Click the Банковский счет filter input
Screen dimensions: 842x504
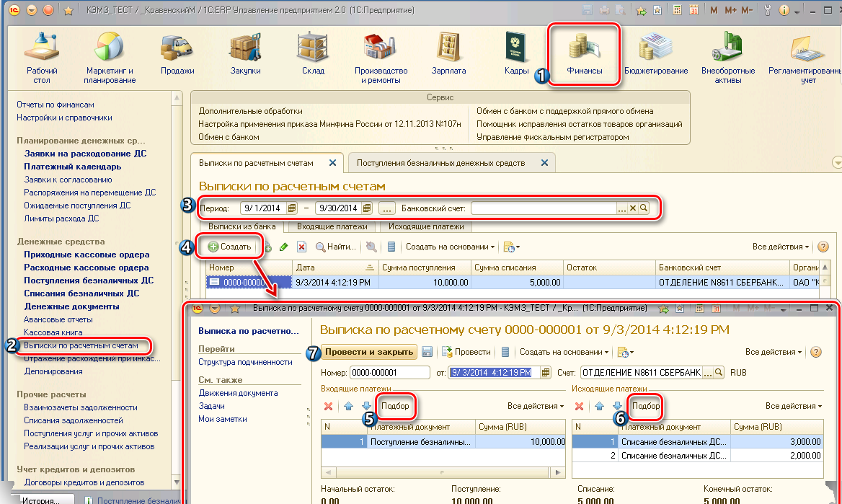(x=544, y=208)
